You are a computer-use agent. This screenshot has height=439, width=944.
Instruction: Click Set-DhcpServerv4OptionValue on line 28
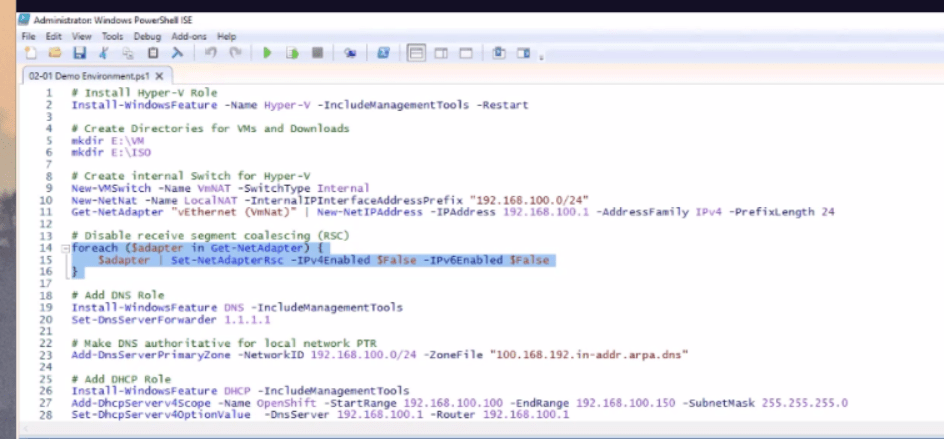(161, 415)
